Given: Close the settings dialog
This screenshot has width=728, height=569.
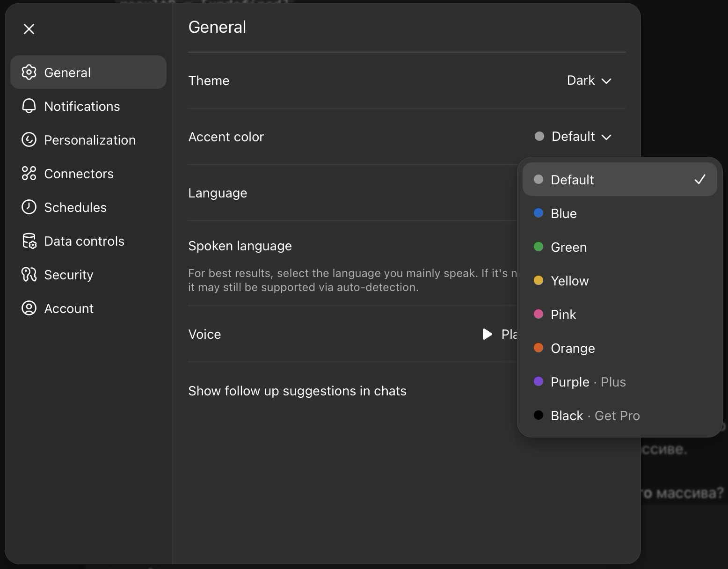Looking at the screenshot, I should pyautogui.click(x=29, y=29).
